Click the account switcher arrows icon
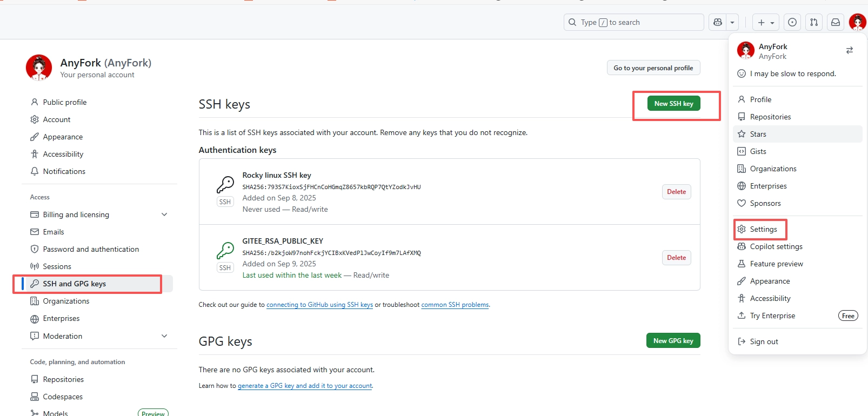868x416 pixels. [x=849, y=50]
